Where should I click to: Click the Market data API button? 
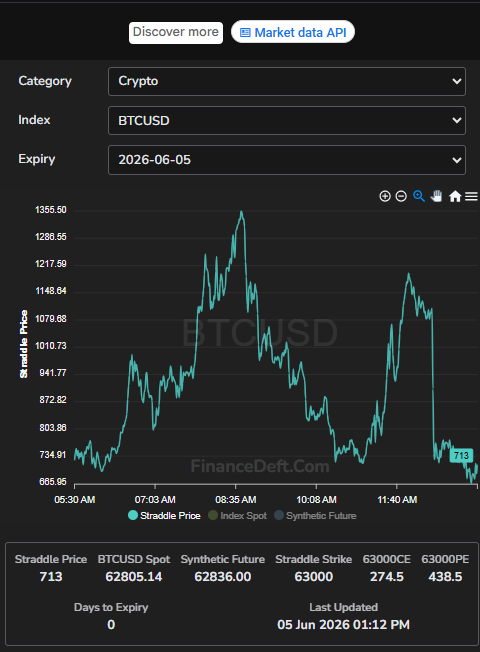[293, 32]
